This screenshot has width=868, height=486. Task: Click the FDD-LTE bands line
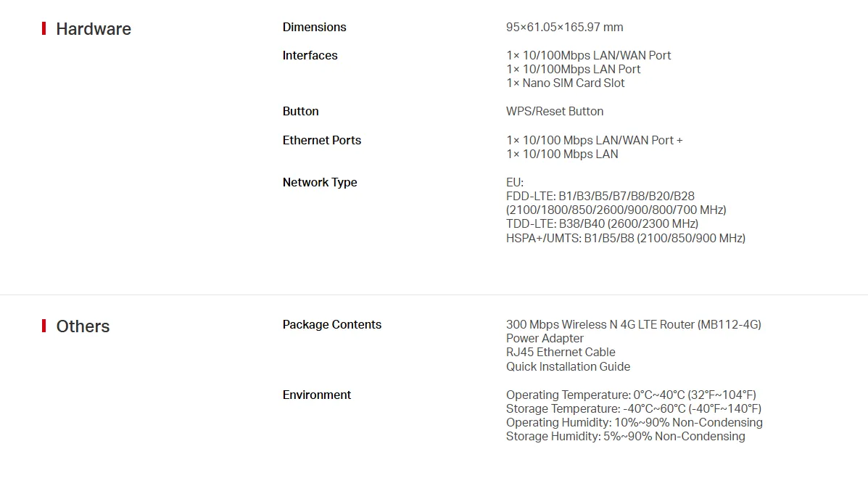pos(600,197)
